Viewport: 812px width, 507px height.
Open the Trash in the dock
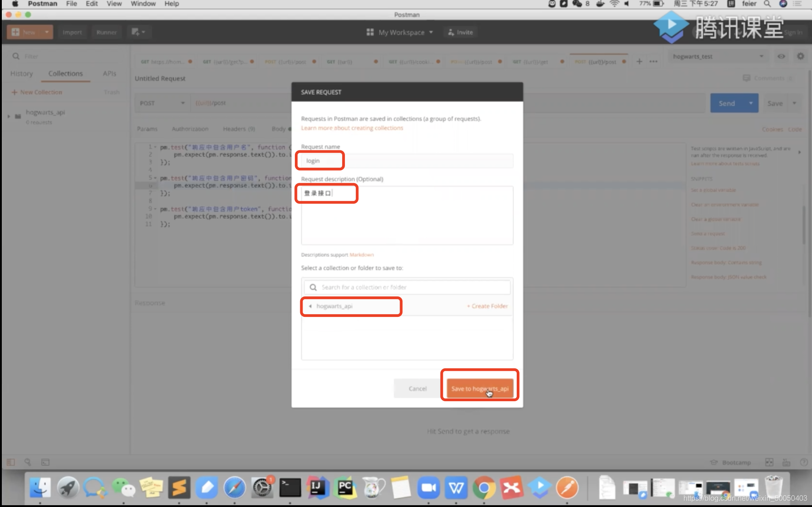[x=774, y=487]
